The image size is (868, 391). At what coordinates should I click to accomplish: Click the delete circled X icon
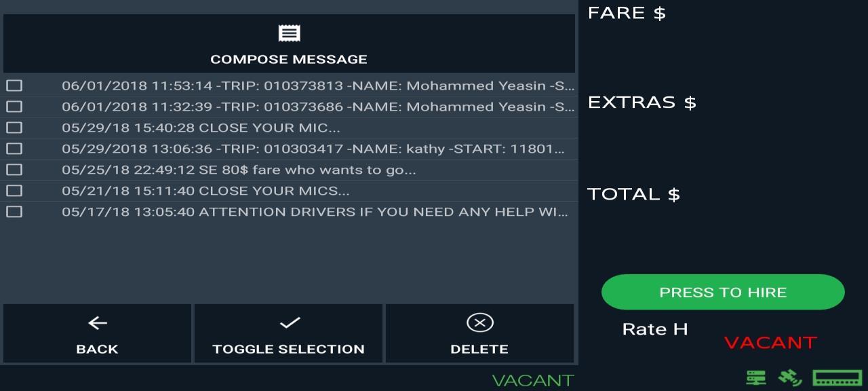[479, 323]
